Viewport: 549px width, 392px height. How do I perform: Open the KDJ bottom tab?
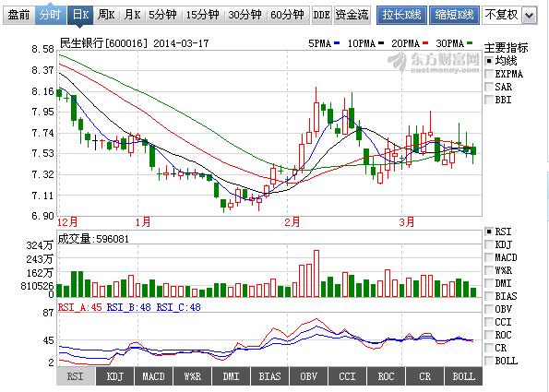(x=114, y=376)
